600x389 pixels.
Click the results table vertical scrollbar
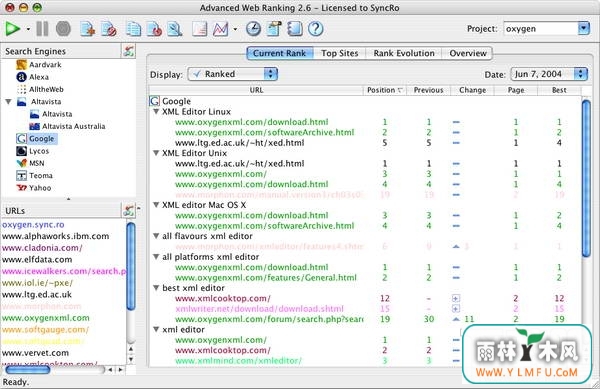coord(586,178)
